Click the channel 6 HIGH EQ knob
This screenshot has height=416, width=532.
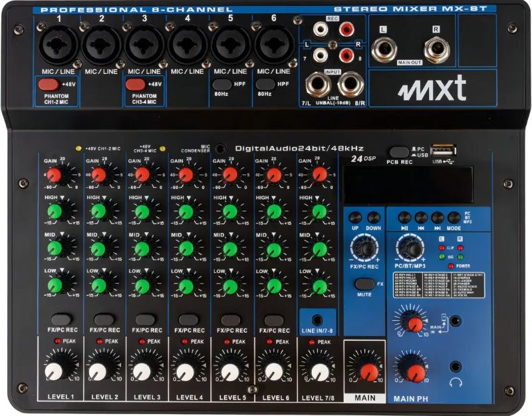point(274,212)
